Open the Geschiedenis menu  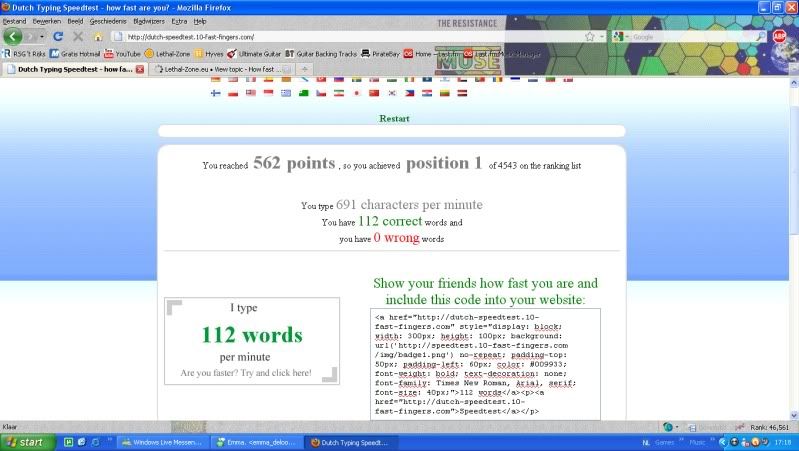point(108,21)
